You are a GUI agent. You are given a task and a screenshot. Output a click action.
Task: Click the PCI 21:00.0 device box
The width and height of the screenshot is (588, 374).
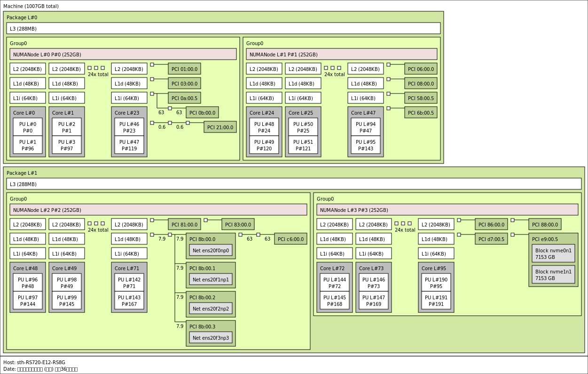(220, 127)
